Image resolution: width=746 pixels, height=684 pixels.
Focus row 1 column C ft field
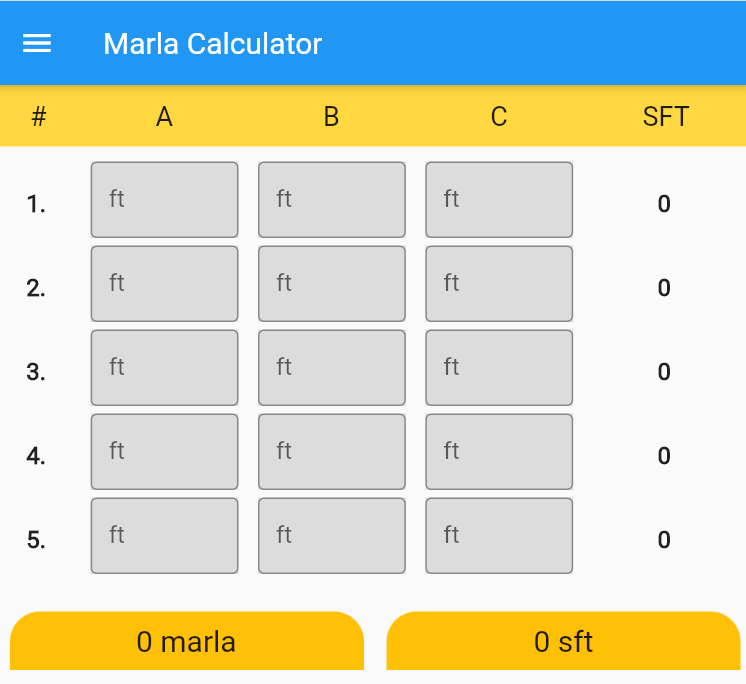pos(499,200)
